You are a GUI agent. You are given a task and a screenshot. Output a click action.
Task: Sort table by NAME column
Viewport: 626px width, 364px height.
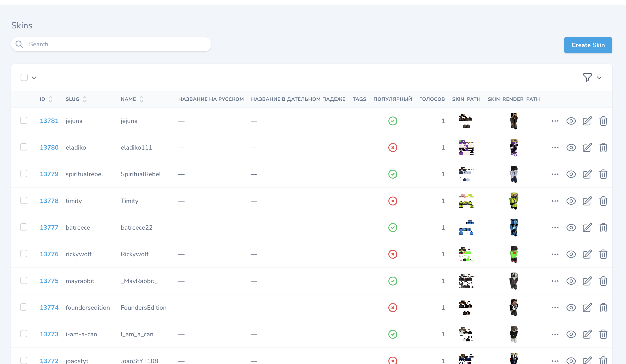tap(132, 99)
